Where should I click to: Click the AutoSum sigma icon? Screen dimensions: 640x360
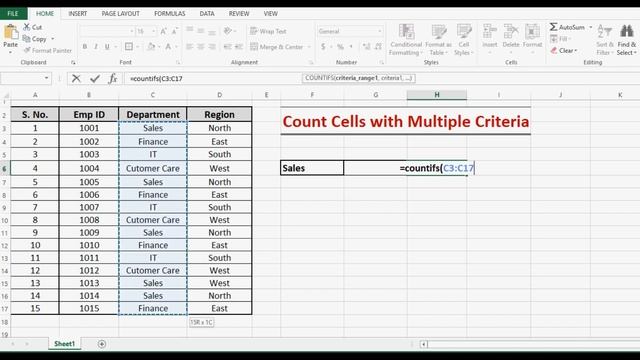(553, 27)
